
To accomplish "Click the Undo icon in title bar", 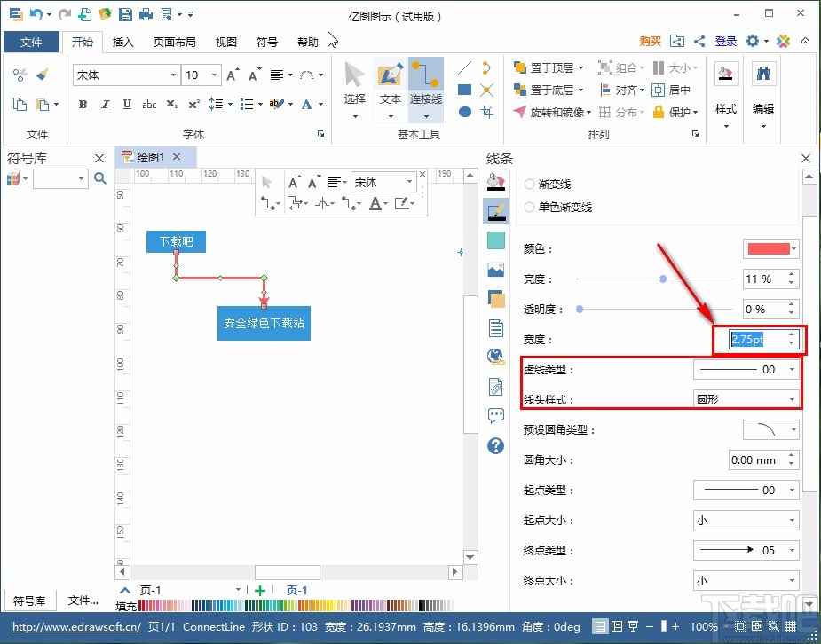I will pos(36,15).
